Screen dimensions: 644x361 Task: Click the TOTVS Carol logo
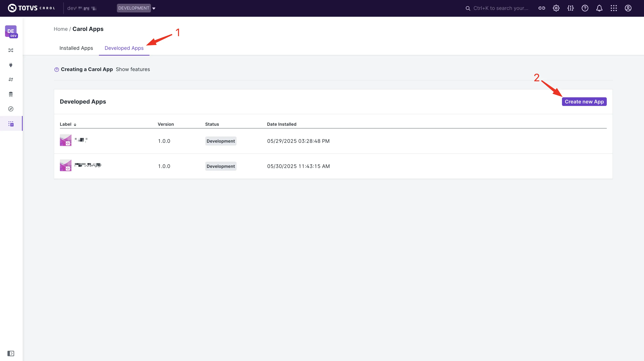(x=31, y=8)
